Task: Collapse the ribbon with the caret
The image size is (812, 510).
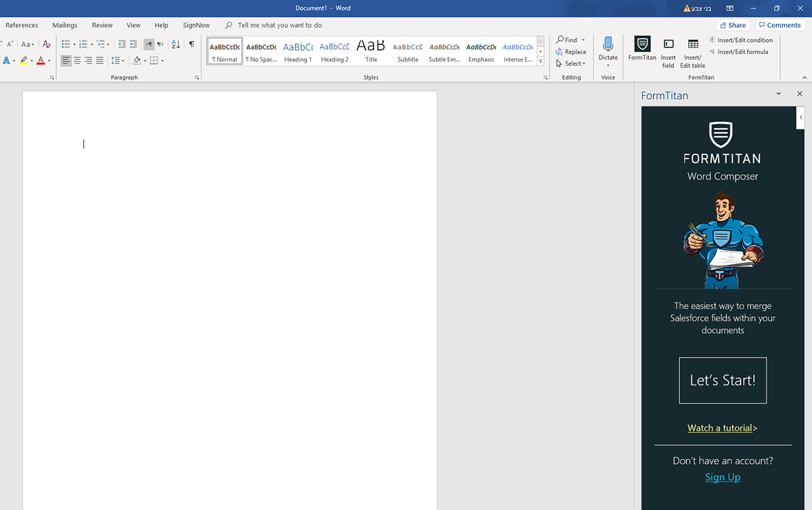Action: [805, 77]
